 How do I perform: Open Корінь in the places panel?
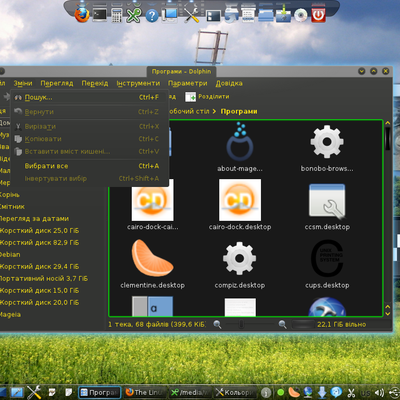[x=10, y=195]
